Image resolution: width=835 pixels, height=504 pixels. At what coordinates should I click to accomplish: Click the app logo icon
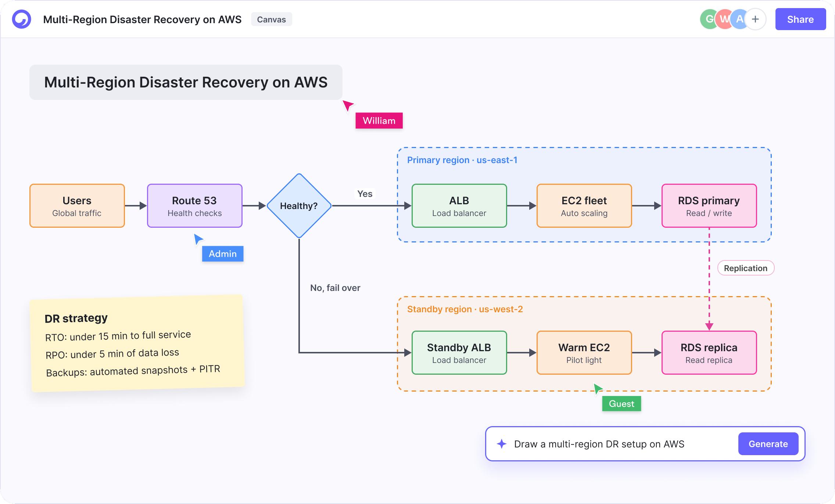(21, 19)
